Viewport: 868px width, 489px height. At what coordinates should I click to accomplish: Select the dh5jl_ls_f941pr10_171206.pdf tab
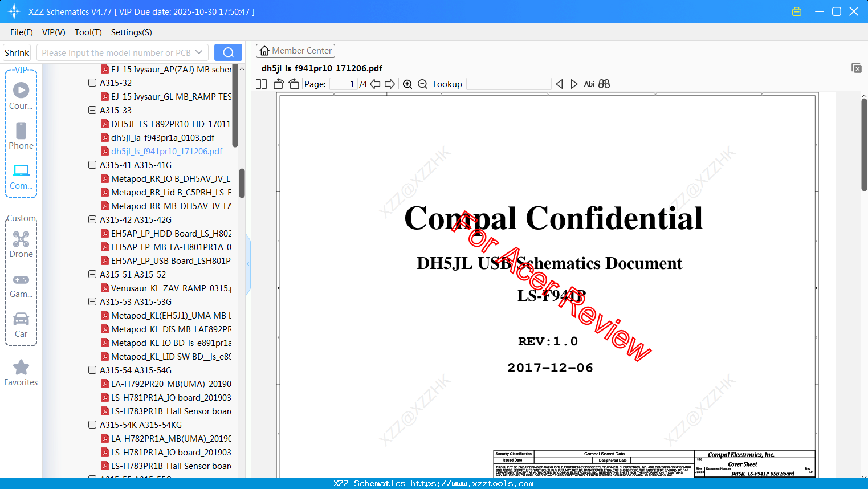point(322,68)
